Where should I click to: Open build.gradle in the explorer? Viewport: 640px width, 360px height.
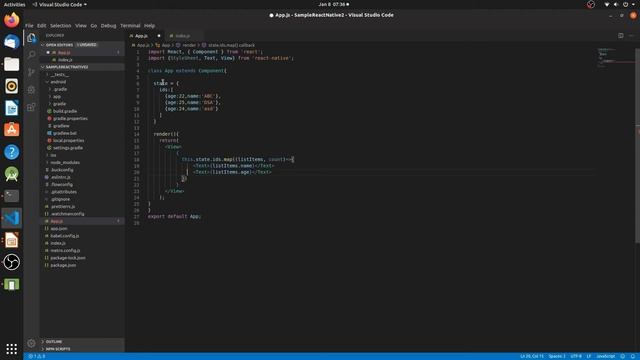pos(64,111)
